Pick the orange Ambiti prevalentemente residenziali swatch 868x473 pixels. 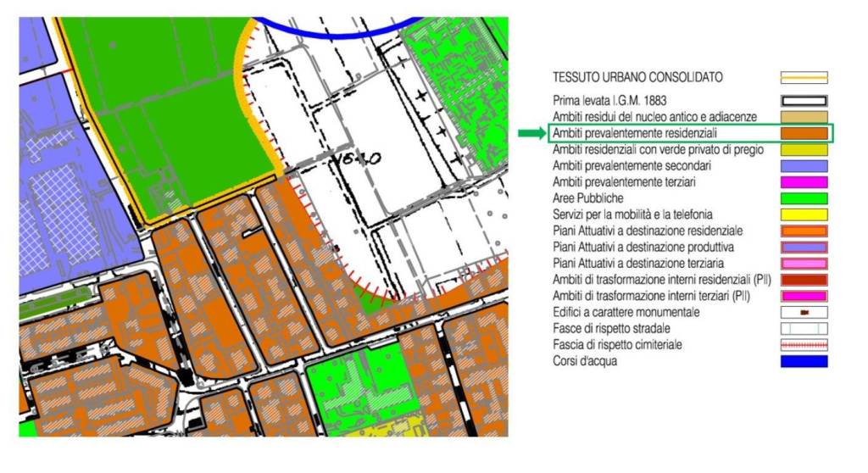[x=804, y=133]
